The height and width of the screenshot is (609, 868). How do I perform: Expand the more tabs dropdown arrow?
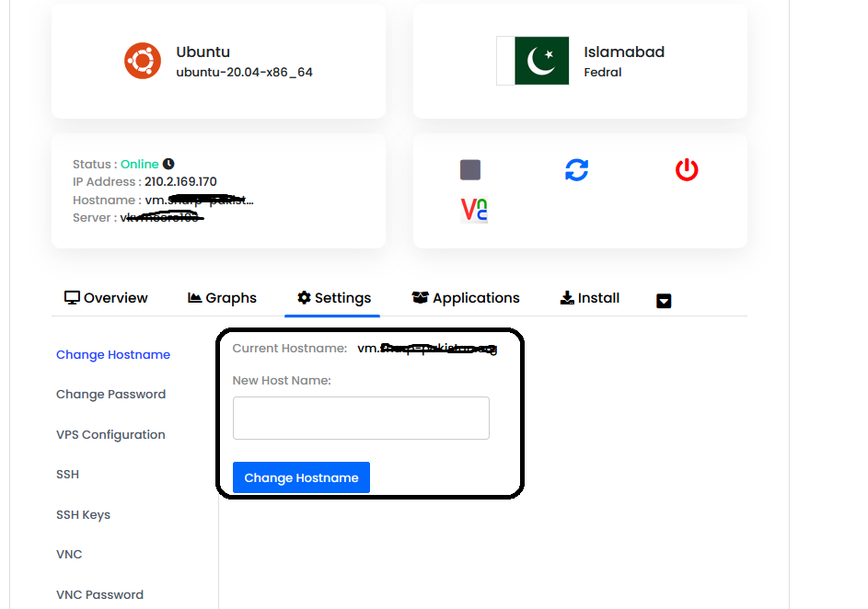pyautogui.click(x=663, y=300)
